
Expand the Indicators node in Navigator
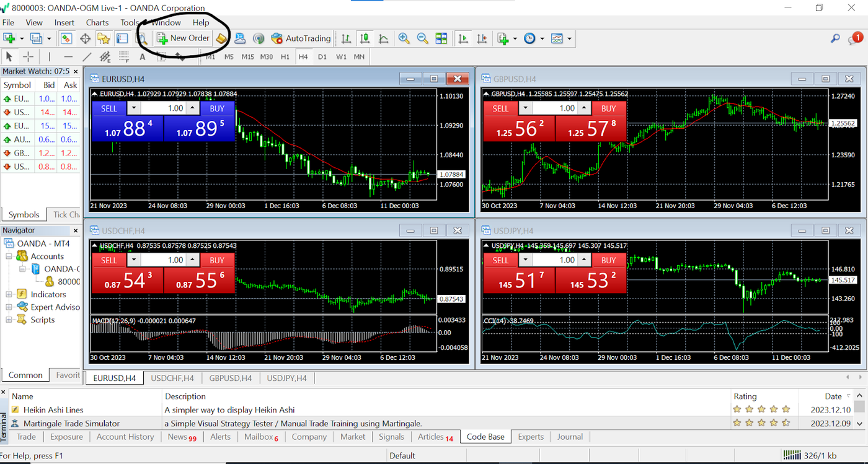(x=9, y=294)
